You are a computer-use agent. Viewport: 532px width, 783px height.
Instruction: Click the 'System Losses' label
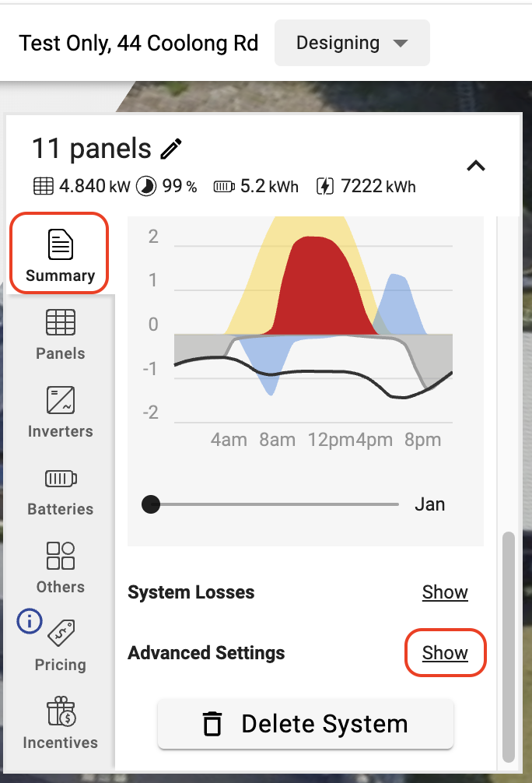pos(191,592)
